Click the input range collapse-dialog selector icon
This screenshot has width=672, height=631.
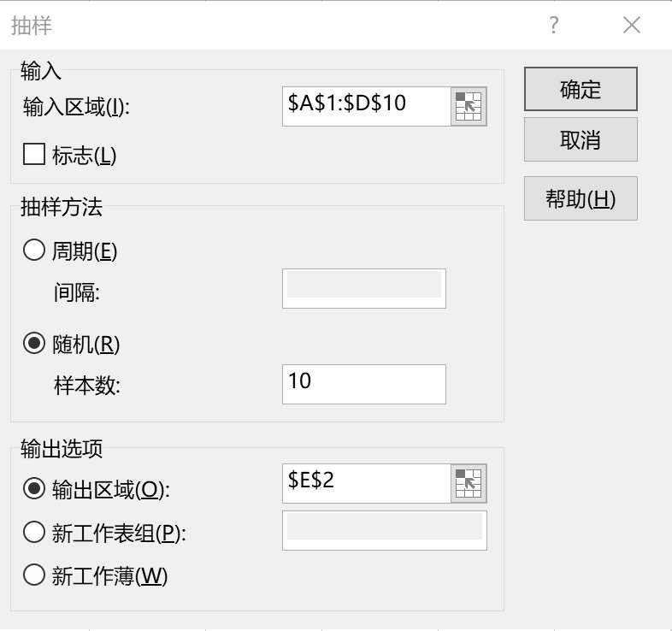(469, 106)
